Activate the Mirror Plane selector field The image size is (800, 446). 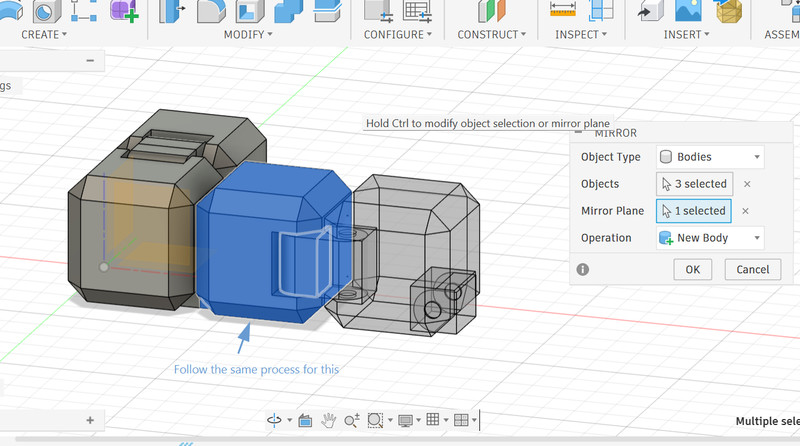point(693,211)
